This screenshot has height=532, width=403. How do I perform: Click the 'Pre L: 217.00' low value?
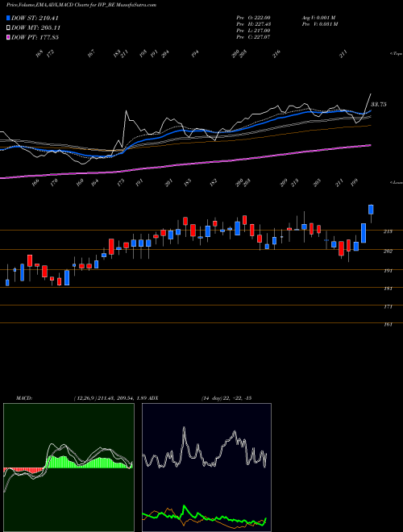click(x=253, y=31)
